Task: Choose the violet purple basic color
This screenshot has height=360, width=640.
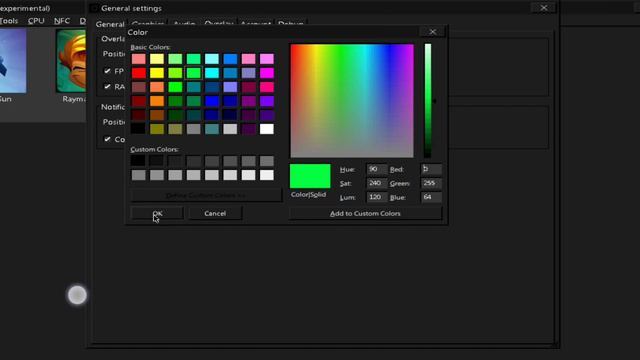Action: click(x=267, y=101)
